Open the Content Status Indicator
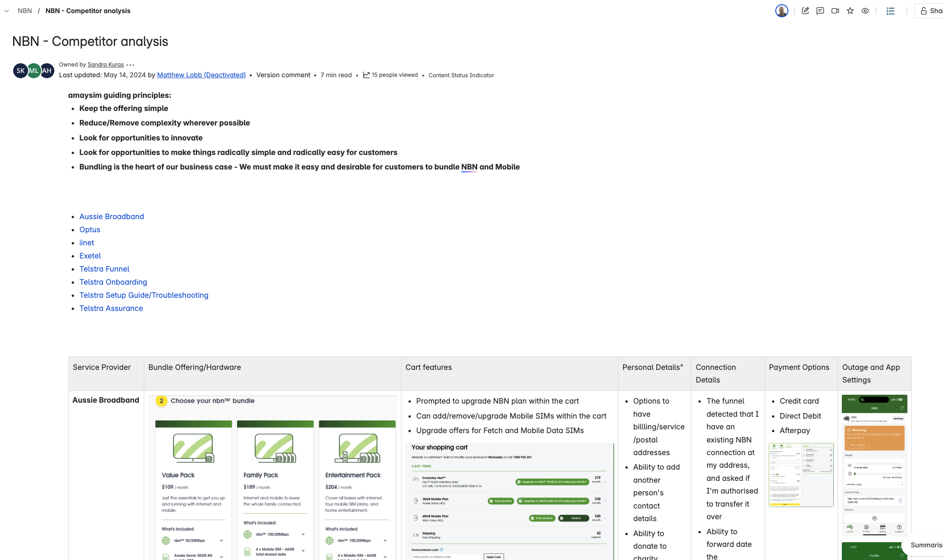 (461, 75)
